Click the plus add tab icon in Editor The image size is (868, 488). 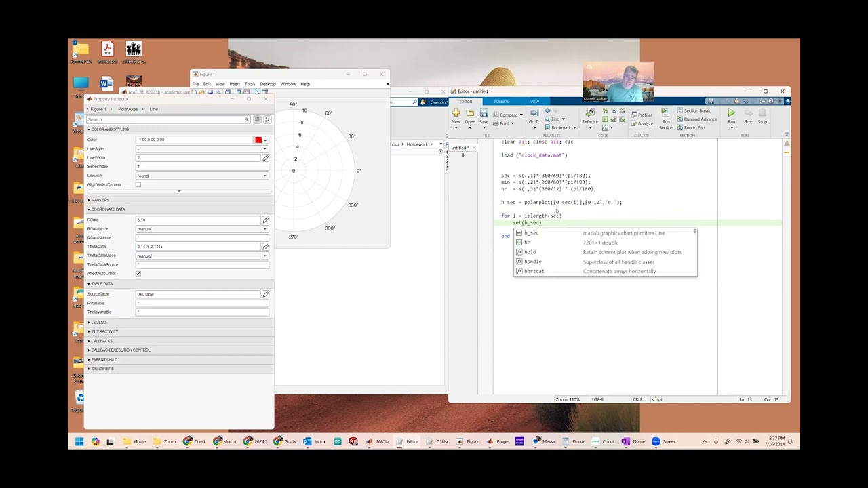click(x=463, y=155)
